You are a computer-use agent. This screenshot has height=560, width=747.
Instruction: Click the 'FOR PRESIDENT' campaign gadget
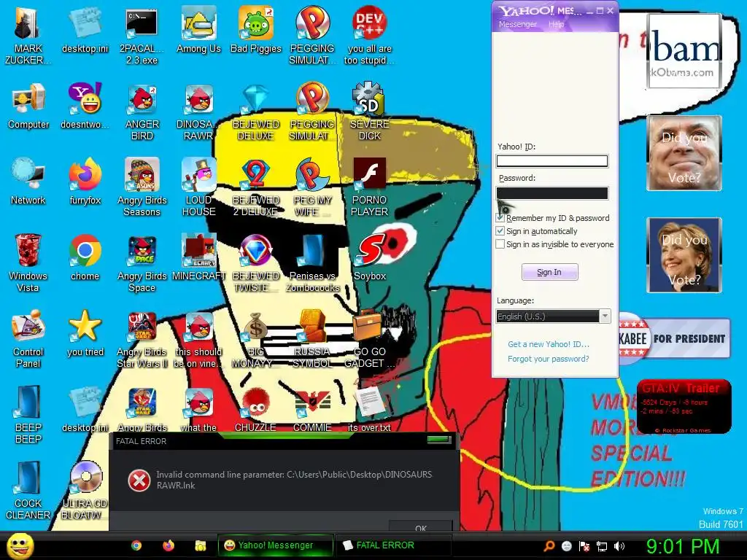(x=675, y=338)
